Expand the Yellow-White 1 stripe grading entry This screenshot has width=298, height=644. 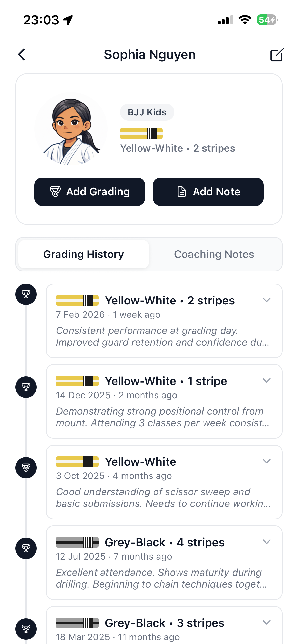[266, 381]
